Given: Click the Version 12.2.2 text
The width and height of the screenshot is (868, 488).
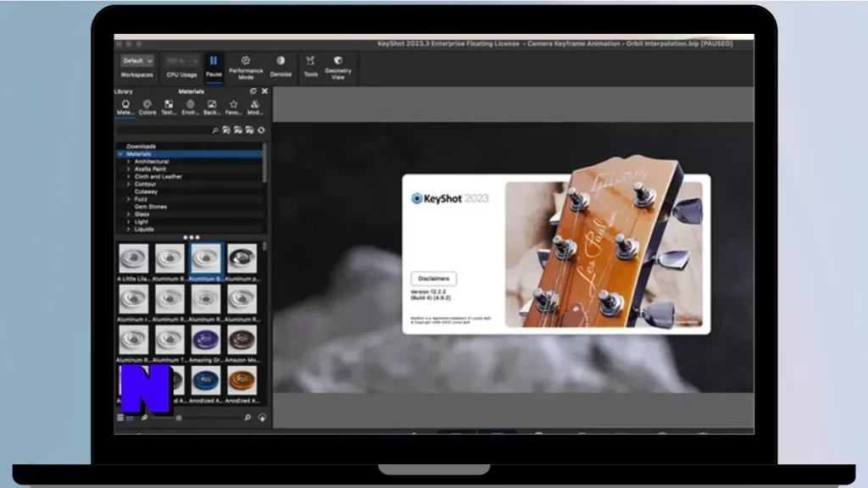Looking at the screenshot, I should tap(428, 291).
